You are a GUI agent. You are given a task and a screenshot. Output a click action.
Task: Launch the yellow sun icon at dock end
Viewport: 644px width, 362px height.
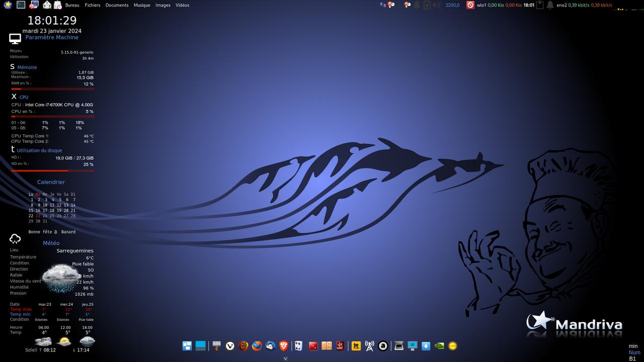click(x=453, y=346)
